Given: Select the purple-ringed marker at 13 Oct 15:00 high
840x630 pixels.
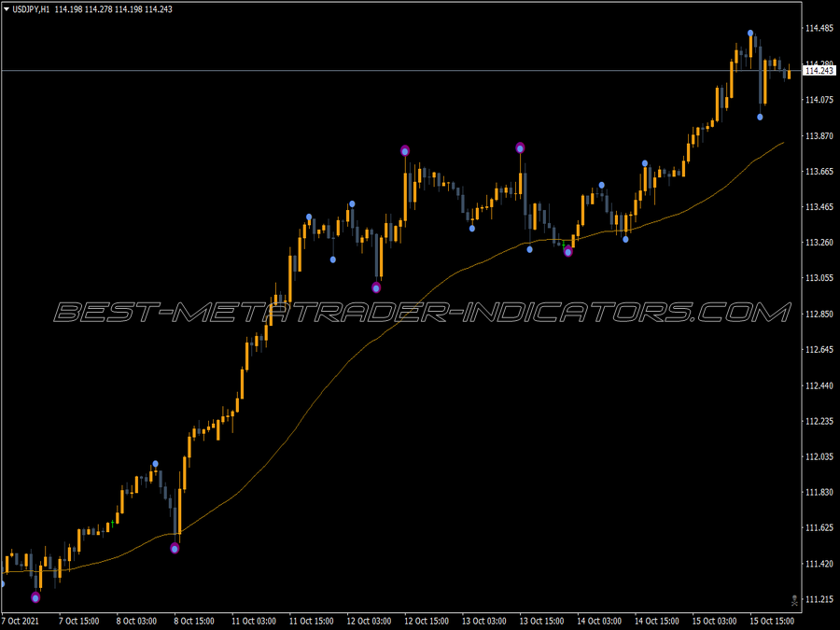Looking at the screenshot, I should (x=520, y=147).
